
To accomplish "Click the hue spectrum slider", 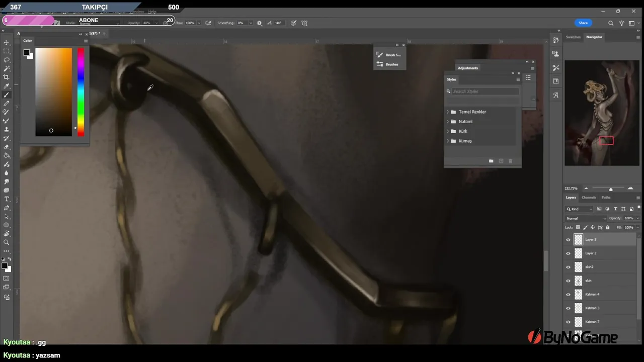I will tap(80, 92).
